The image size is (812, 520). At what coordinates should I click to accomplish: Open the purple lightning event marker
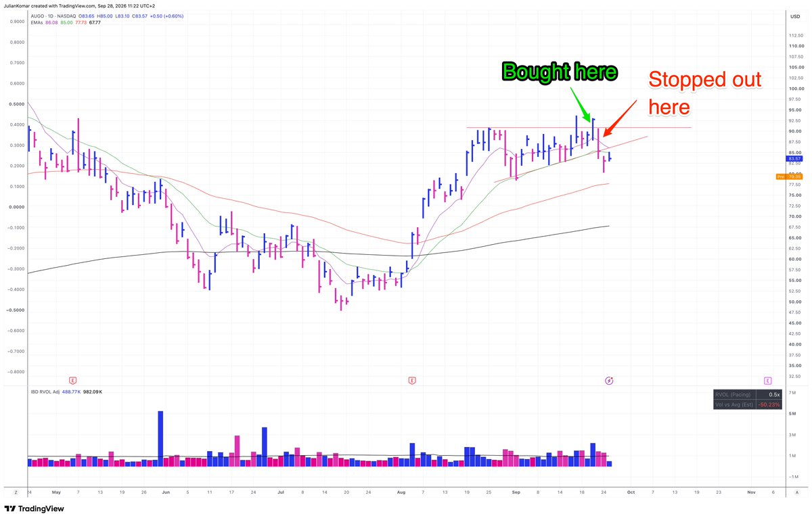pyautogui.click(x=608, y=380)
